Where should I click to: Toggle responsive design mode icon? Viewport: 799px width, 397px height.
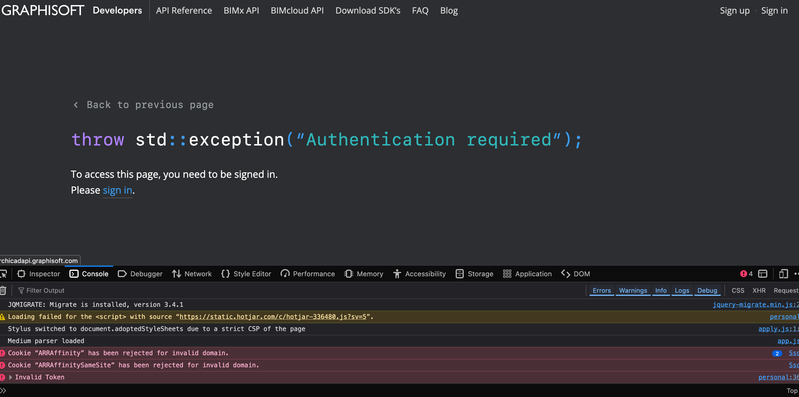(783, 274)
